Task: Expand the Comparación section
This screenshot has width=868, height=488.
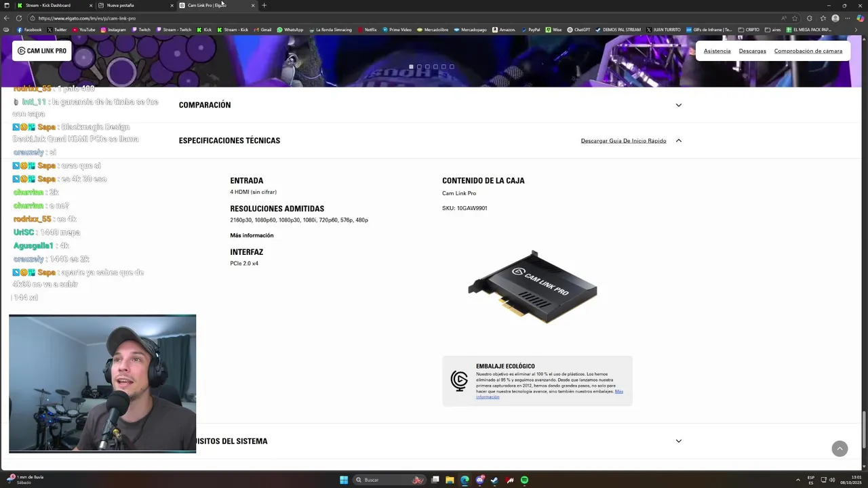Action: [x=678, y=105]
